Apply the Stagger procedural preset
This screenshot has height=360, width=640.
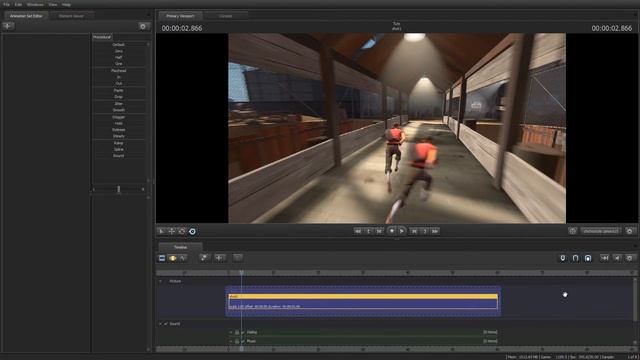(118, 117)
